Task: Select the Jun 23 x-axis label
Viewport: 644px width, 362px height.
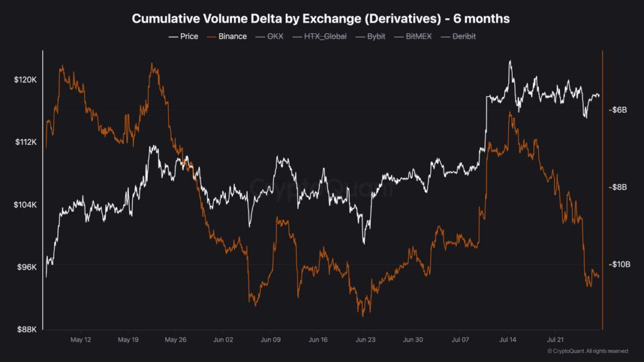Action: pos(366,340)
